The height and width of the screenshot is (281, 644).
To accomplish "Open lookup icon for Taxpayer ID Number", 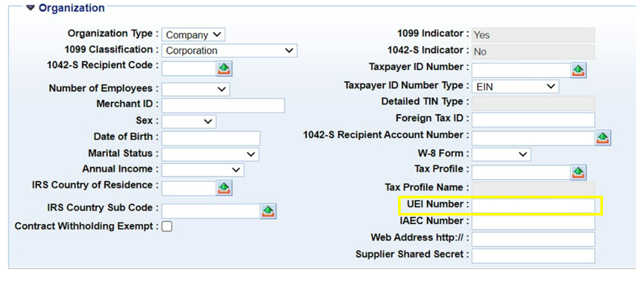I will point(579,70).
